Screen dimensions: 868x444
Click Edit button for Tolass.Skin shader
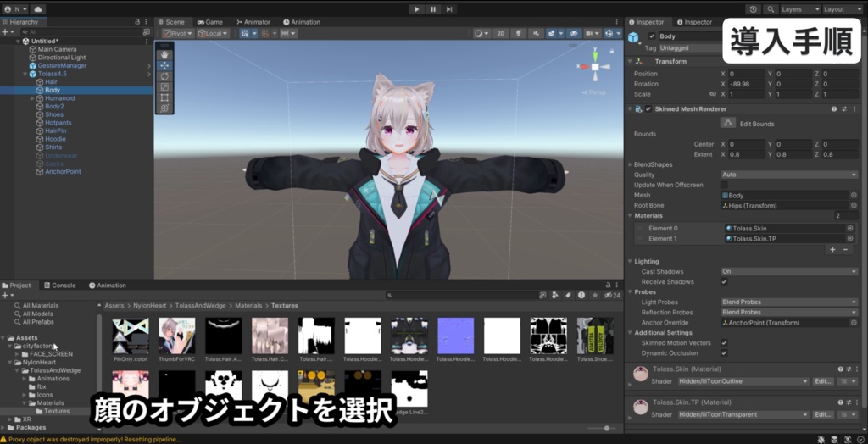point(822,381)
